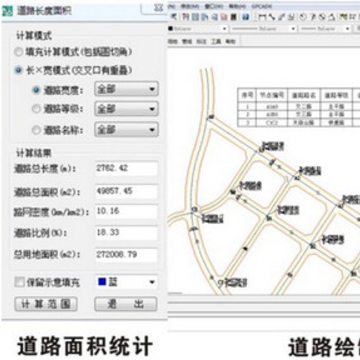
Task: Open the 道路宽度 全部 dropdown
Action: point(126,89)
